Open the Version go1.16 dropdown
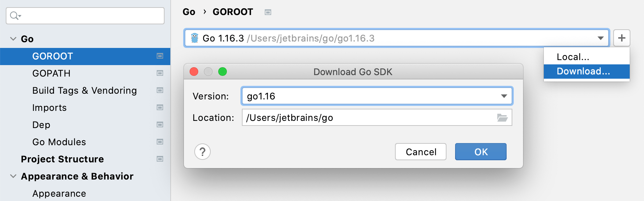This screenshot has height=201, width=644. pos(504,96)
